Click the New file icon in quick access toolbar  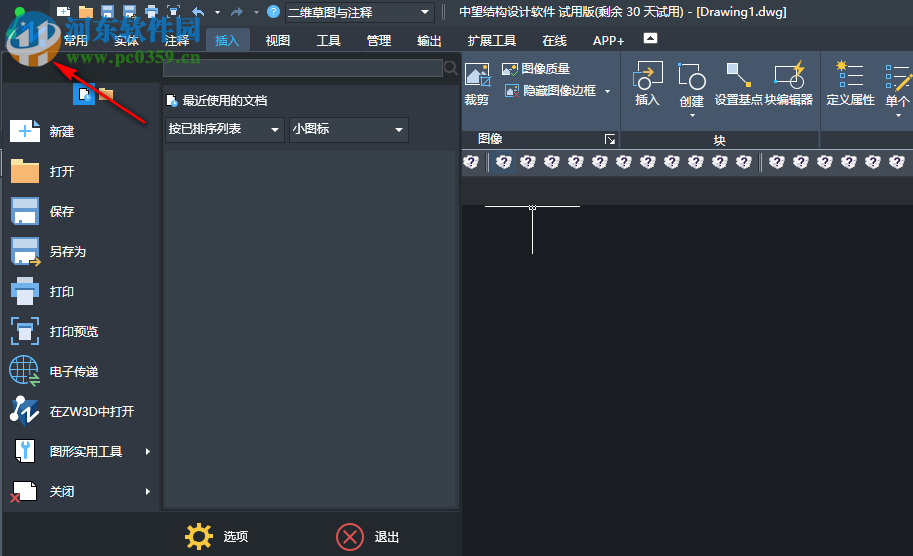point(63,12)
